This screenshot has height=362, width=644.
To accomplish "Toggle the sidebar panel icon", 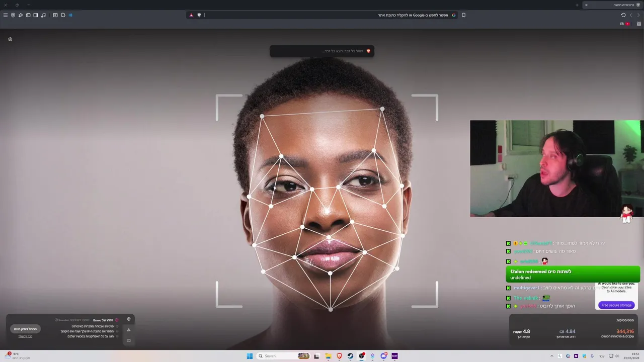I will pos(36,15).
